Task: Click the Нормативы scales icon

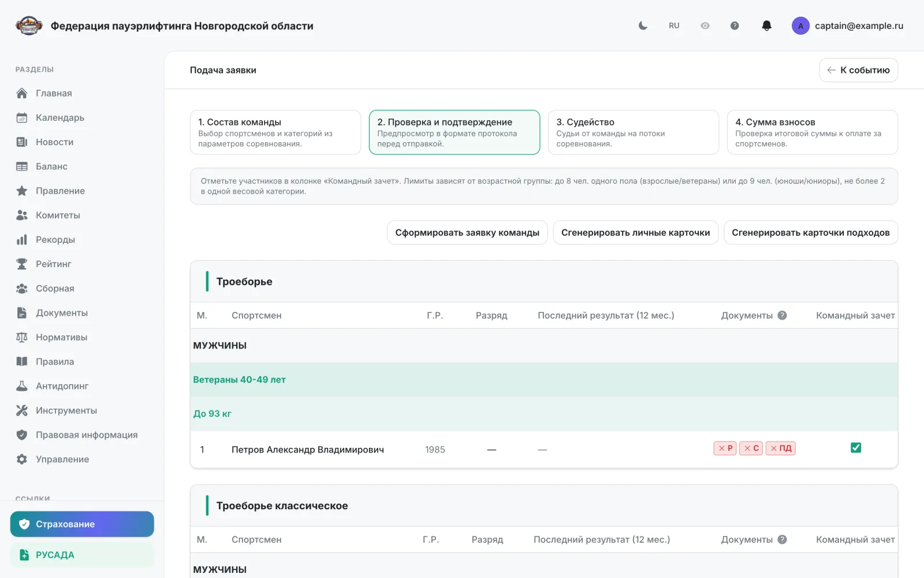Action: pyautogui.click(x=22, y=337)
